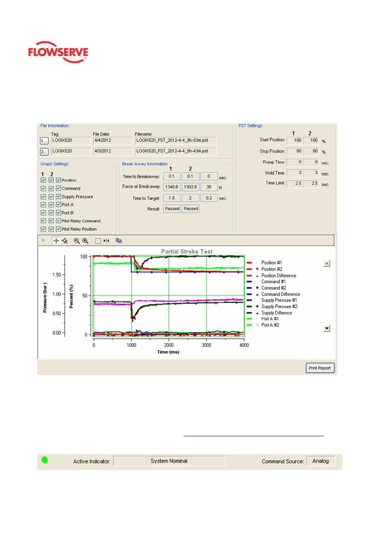Click the zoom in magnifier icon

click(85, 241)
